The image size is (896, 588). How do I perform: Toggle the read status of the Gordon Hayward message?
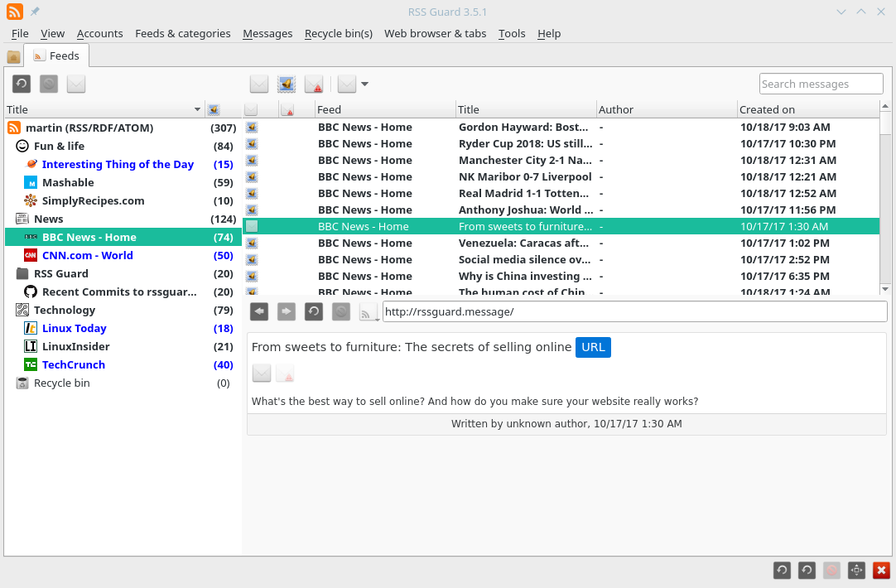[252, 128]
